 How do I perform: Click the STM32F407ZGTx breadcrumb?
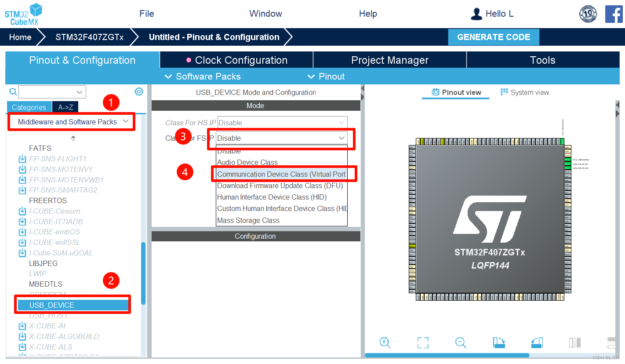click(x=90, y=37)
